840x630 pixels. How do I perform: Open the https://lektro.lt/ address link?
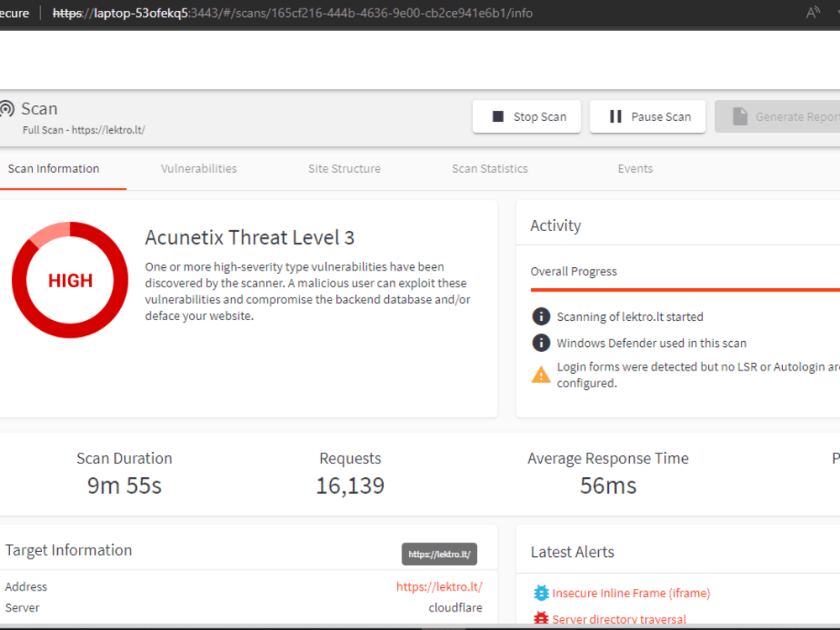click(x=439, y=586)
